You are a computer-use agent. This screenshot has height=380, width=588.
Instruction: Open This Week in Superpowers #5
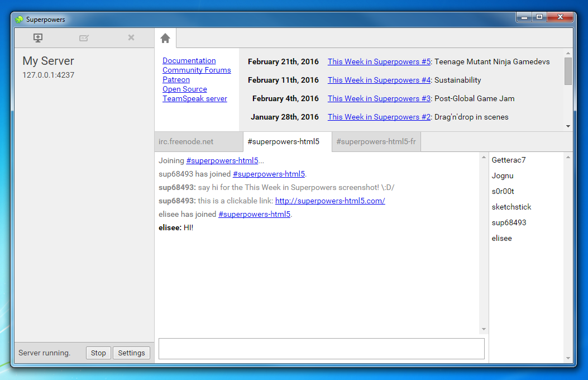379,61
